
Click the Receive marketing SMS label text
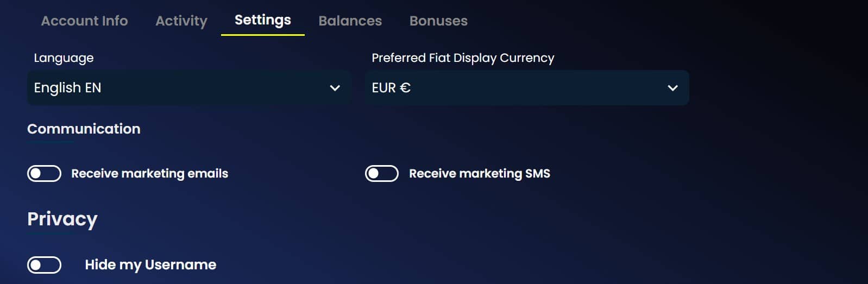click(480, 173)
